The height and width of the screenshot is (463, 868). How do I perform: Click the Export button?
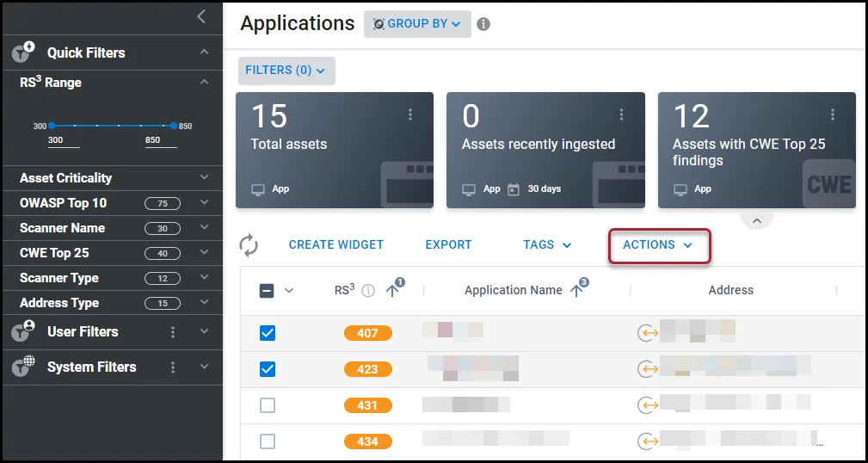[448, 244]
